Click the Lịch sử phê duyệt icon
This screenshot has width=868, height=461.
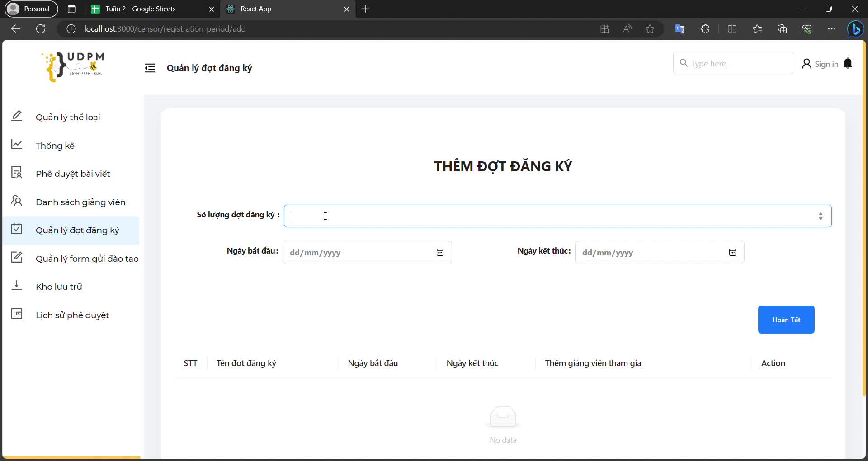[x=17, y=314]
